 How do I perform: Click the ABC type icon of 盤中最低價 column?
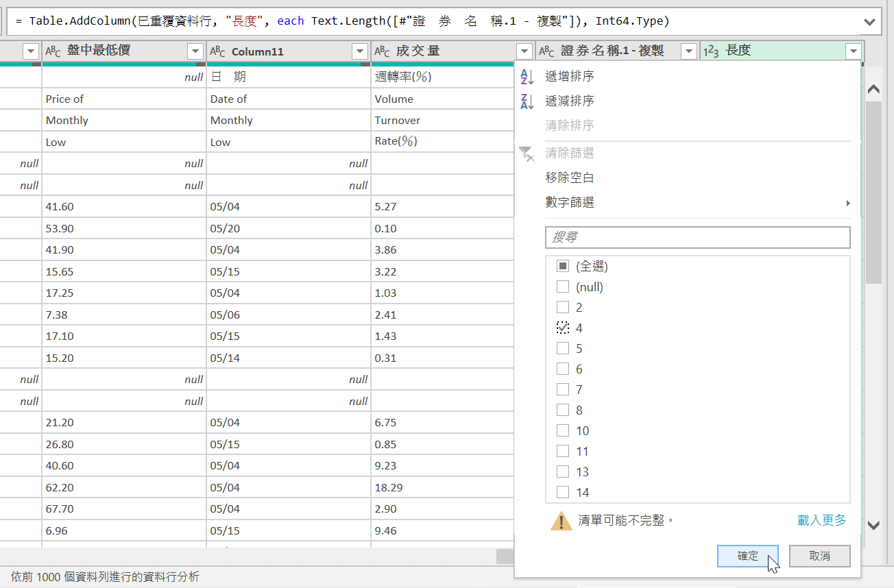pyautogui.click(x=53, y=51)
